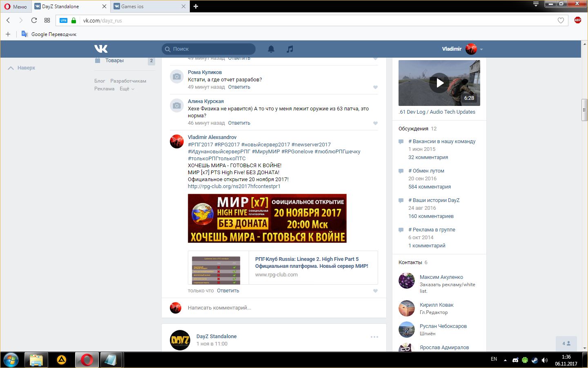Open the music player note icon
This screenshot has height=368, width=588.
click(290, 49)
